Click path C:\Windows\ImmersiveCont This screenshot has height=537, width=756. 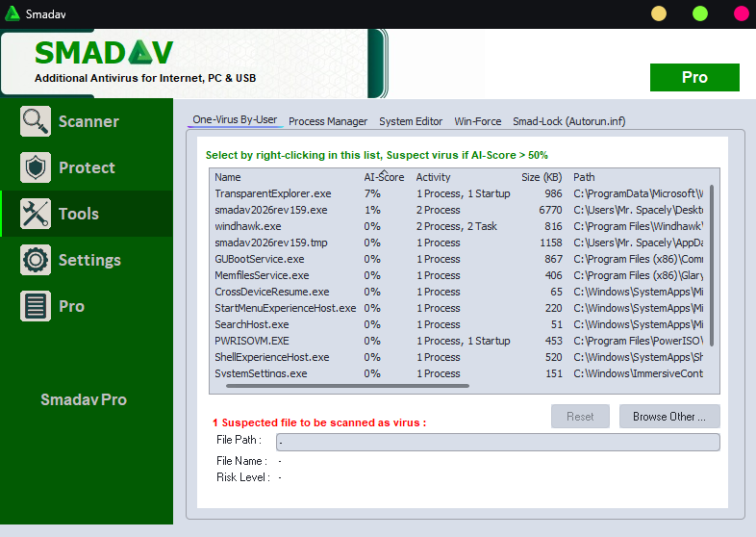click(x=638, y=373)
